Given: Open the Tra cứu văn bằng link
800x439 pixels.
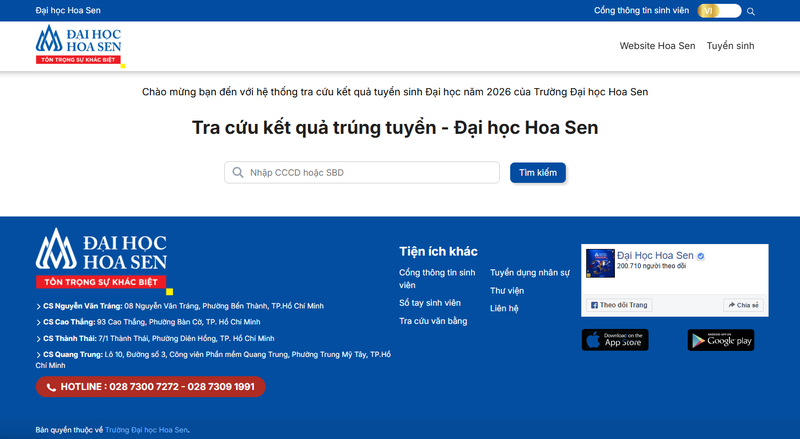Looking at the screenshot, I should 433,321.
